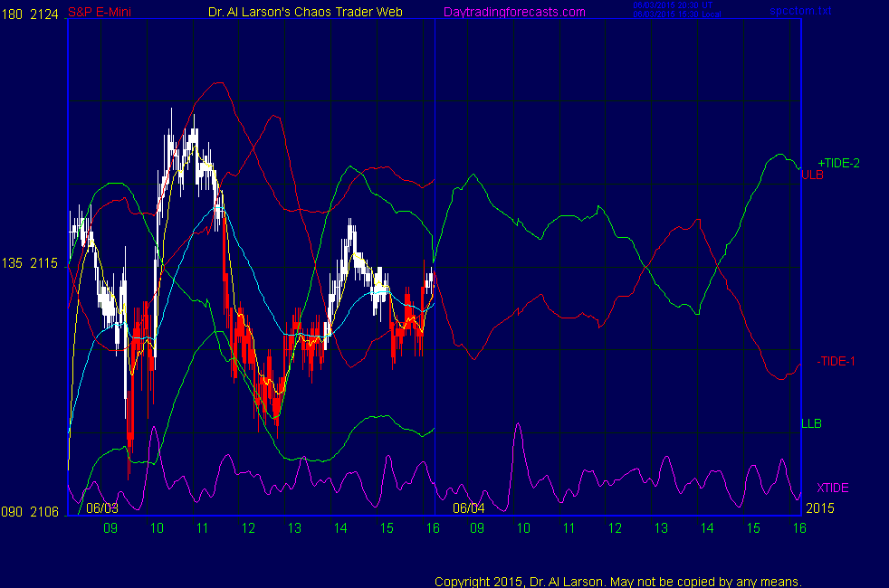Click the green '+TIDE-2' legend label
This screenshot has width=889, height=588.
tap(838, 163)
